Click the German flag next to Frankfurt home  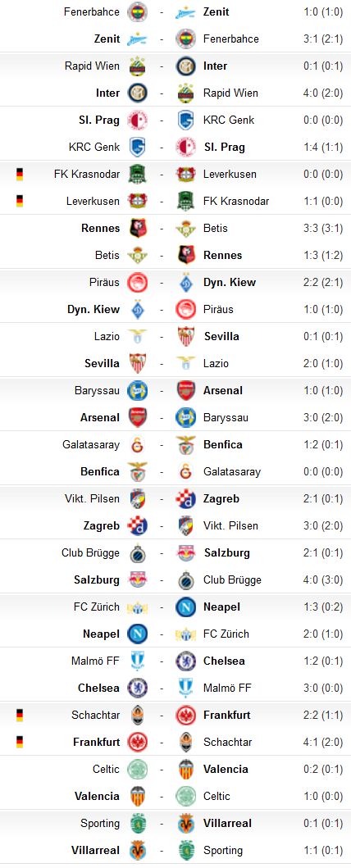20,743
